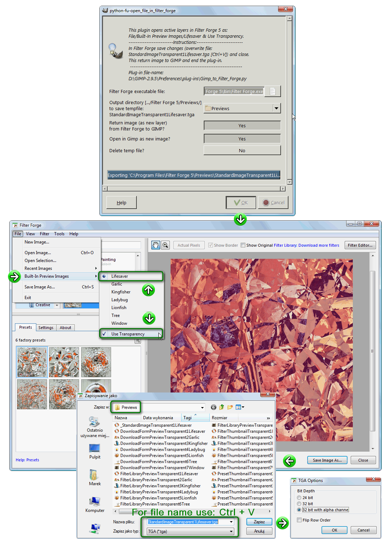The height and width of the screenshot is (539, 392).
Task: Click the file browse icon next to Filter Forge executable field
Action: (273, 91)
